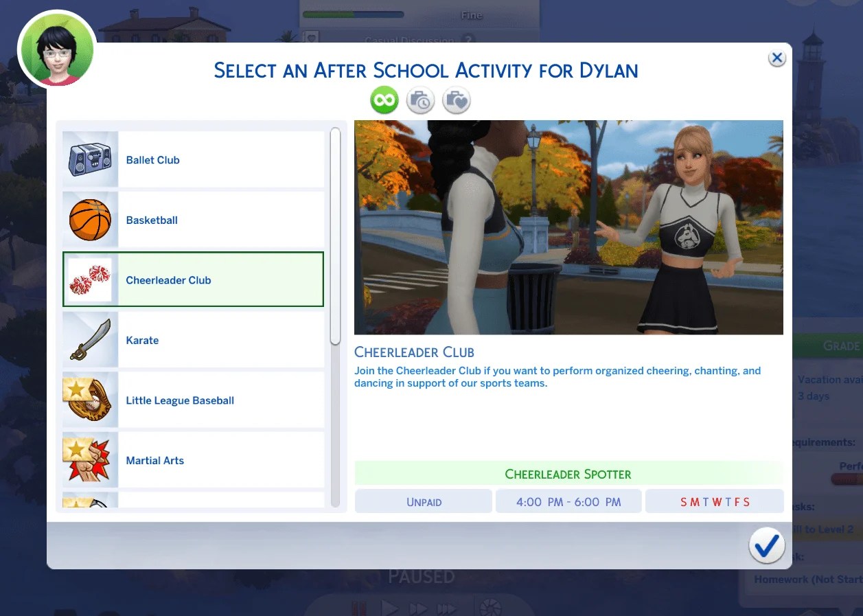863x616 pixels.
Task: Set game to normal play speed
Action: (x=389, y=607)
